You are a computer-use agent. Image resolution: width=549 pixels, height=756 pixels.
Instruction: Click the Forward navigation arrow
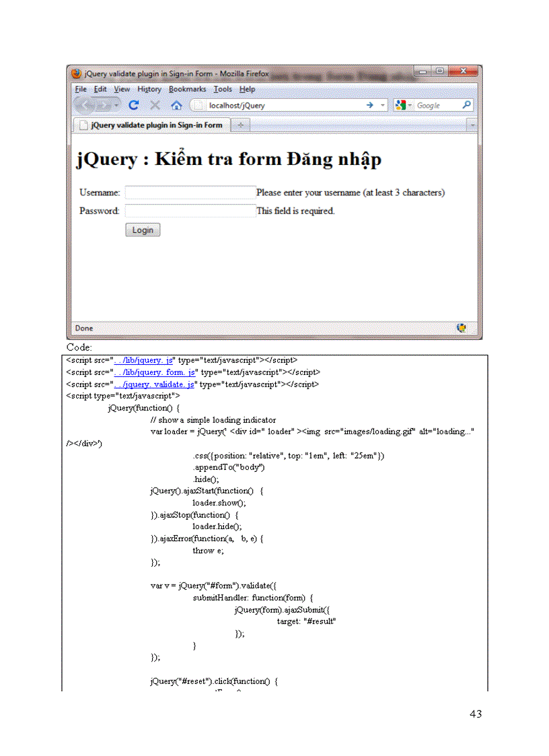pos(103,105)
